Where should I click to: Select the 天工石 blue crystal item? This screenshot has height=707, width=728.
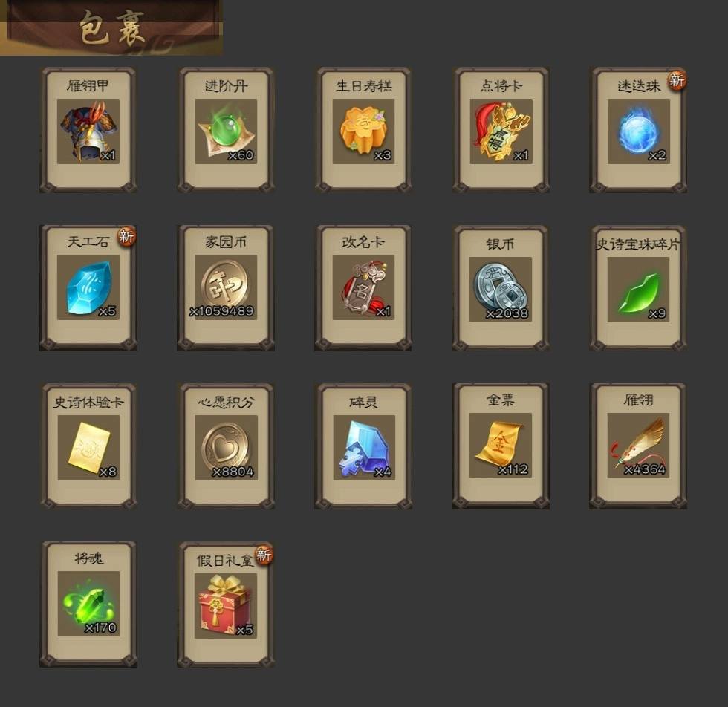pyautogui.click(x=88, y=288)
